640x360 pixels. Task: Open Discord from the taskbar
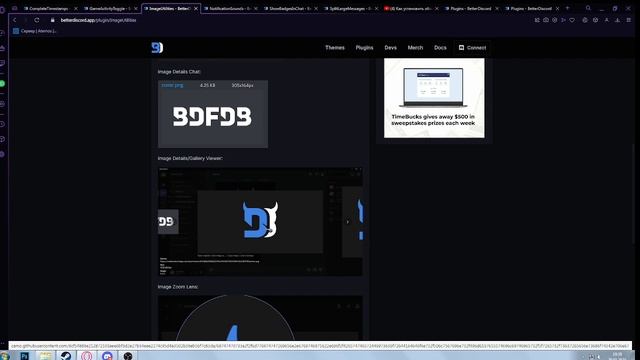click(x=107, y=356)
